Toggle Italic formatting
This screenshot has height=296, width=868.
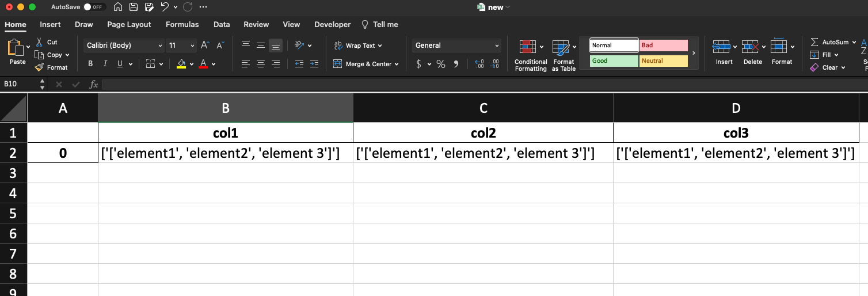click(105, 64)
